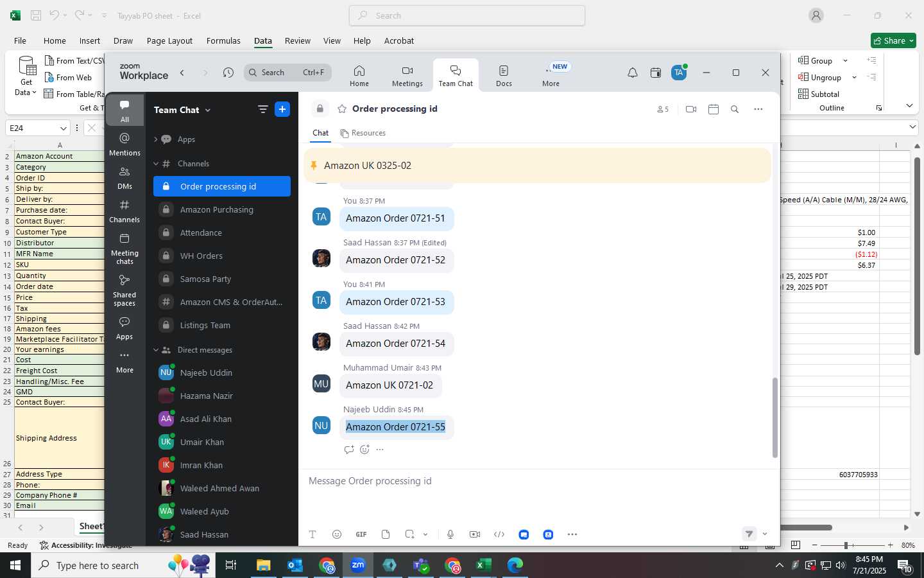
Task: Open Excel Group dropdown arrow
Action: pos(845,61)
